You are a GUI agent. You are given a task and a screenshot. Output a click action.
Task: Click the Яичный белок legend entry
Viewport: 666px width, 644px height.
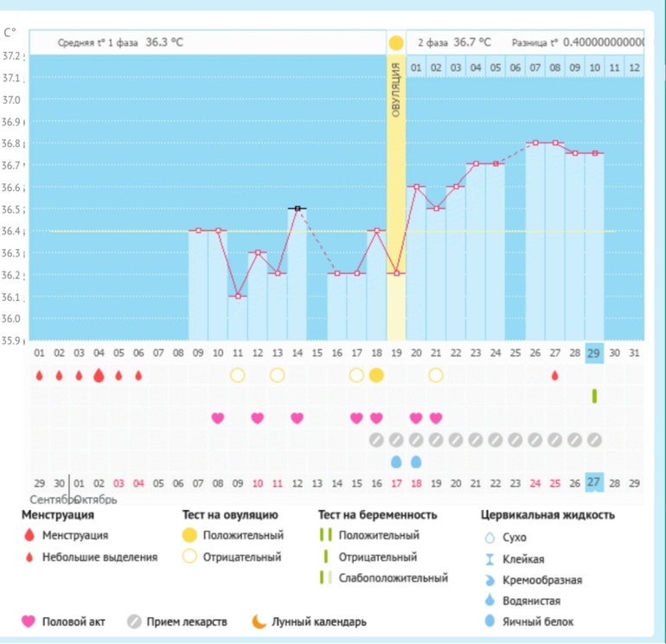pyautogui.click(x=528, y=622)
